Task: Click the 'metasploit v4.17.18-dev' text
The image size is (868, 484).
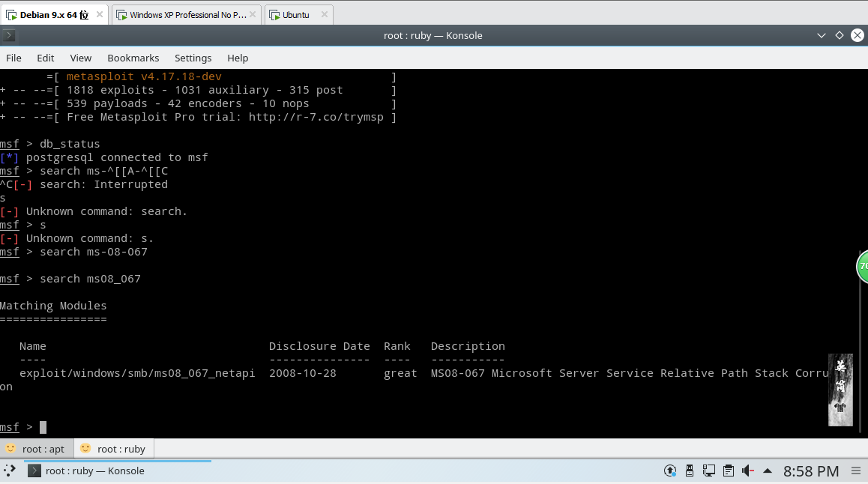Action: pos(144,77)
